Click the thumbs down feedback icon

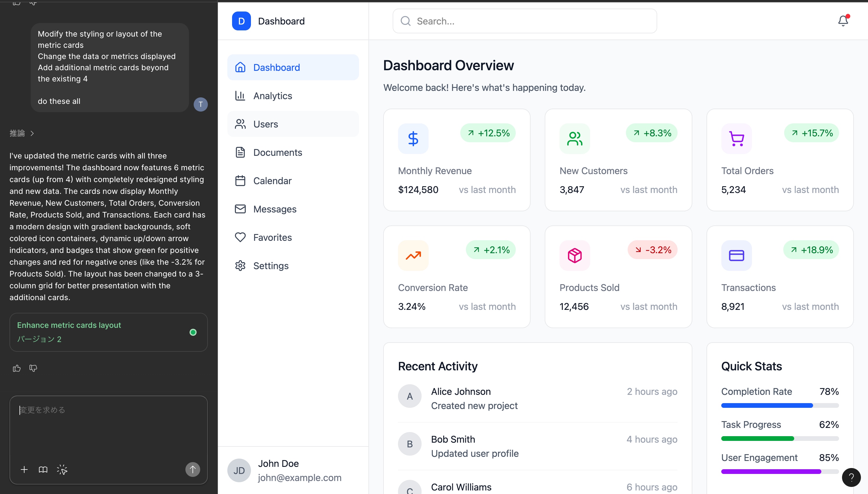[x=33, y=368]
